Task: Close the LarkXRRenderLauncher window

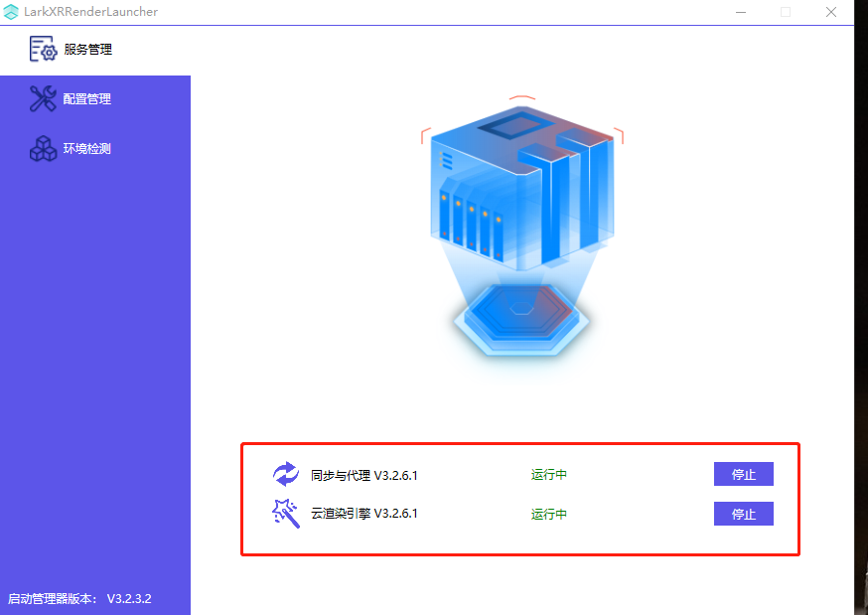Action: coord(831,12)
